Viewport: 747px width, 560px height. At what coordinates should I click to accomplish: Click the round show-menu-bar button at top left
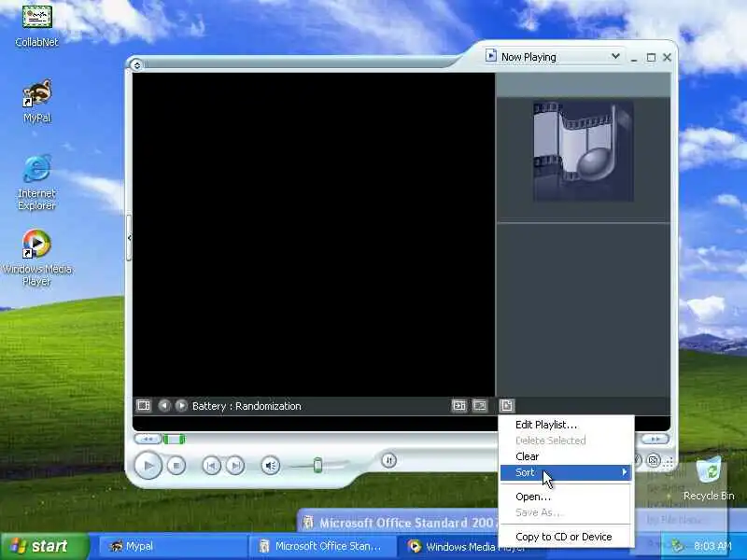[x=136, y=64]
